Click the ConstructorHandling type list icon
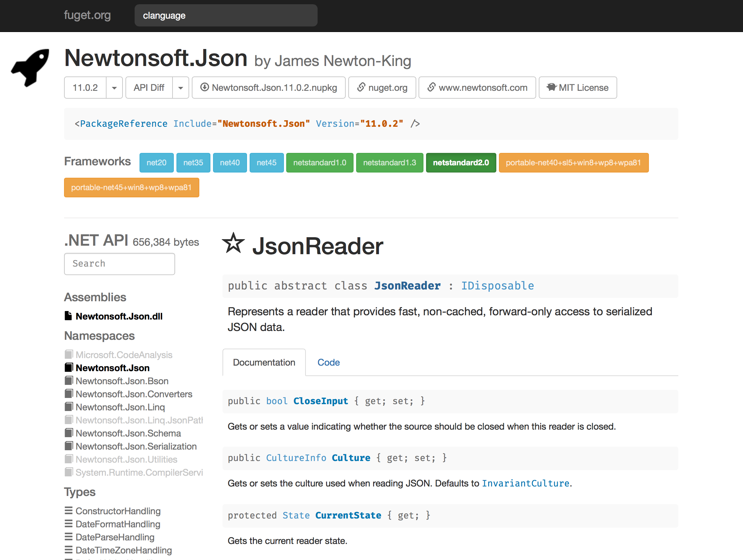Viewport: 743px width, 560px height. point(69,511)
